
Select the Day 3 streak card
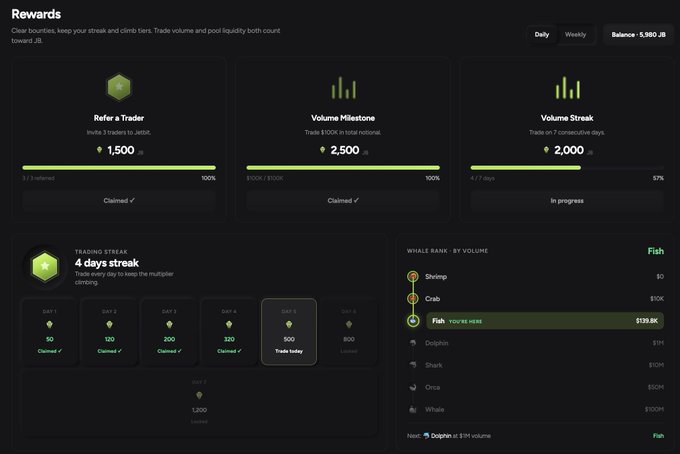pyautogui.click(x=169, y=332)
